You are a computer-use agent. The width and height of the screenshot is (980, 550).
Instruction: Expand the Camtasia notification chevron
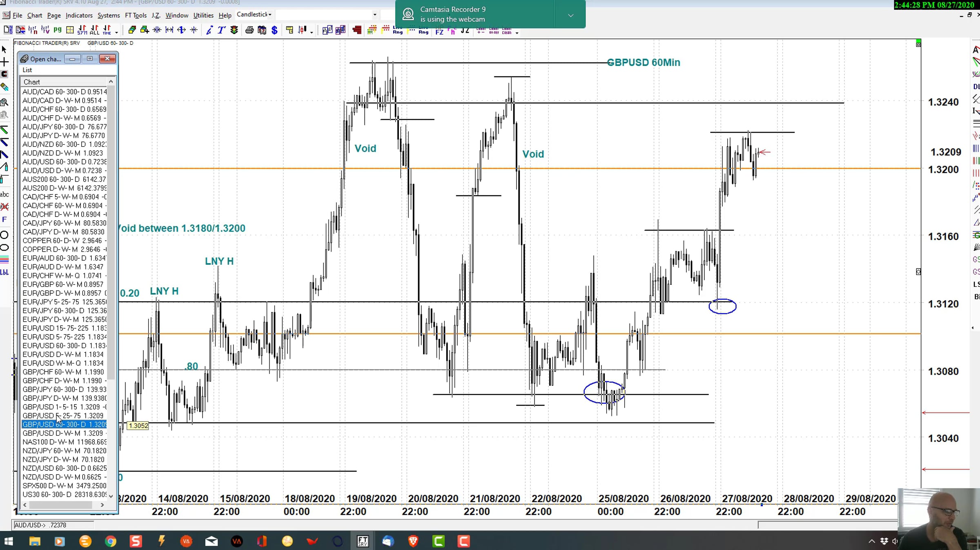coord(570,15)
